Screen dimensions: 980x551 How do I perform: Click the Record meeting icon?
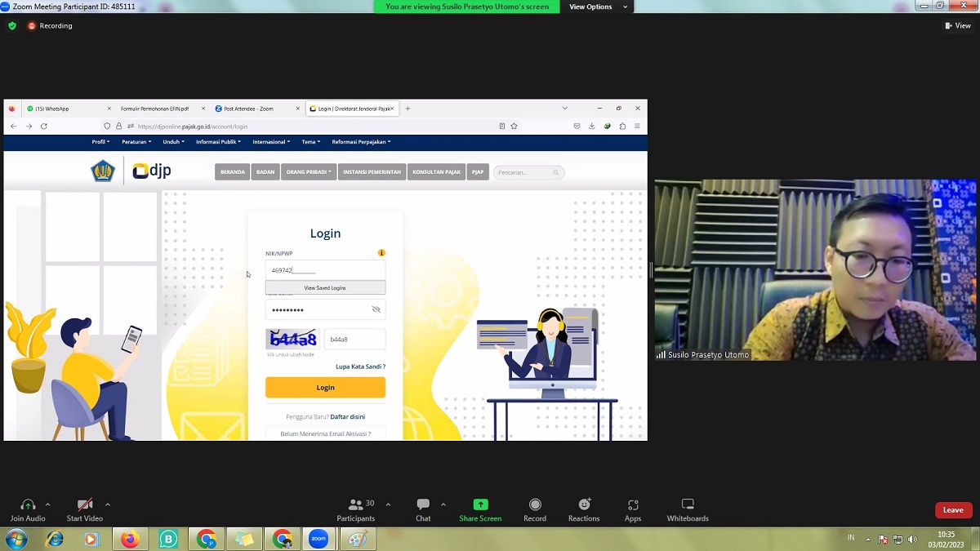point(535,505)
